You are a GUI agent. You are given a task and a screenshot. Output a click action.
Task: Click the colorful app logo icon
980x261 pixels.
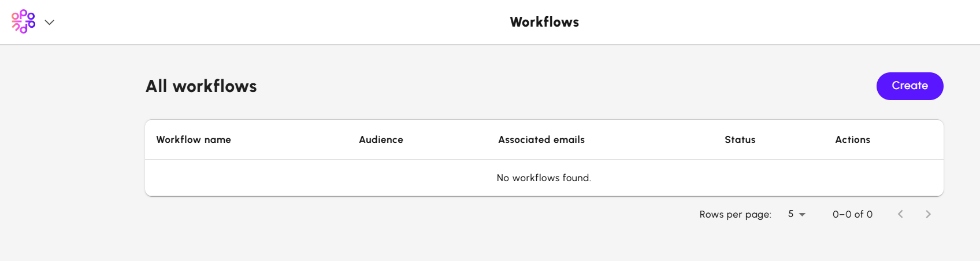[x=23, y=22]
